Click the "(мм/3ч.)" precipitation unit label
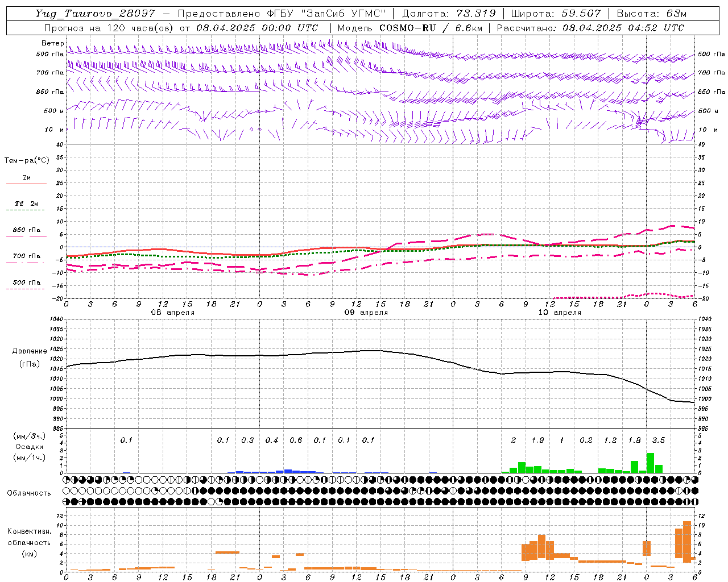The image size is (728, 582). coord(30,436)
